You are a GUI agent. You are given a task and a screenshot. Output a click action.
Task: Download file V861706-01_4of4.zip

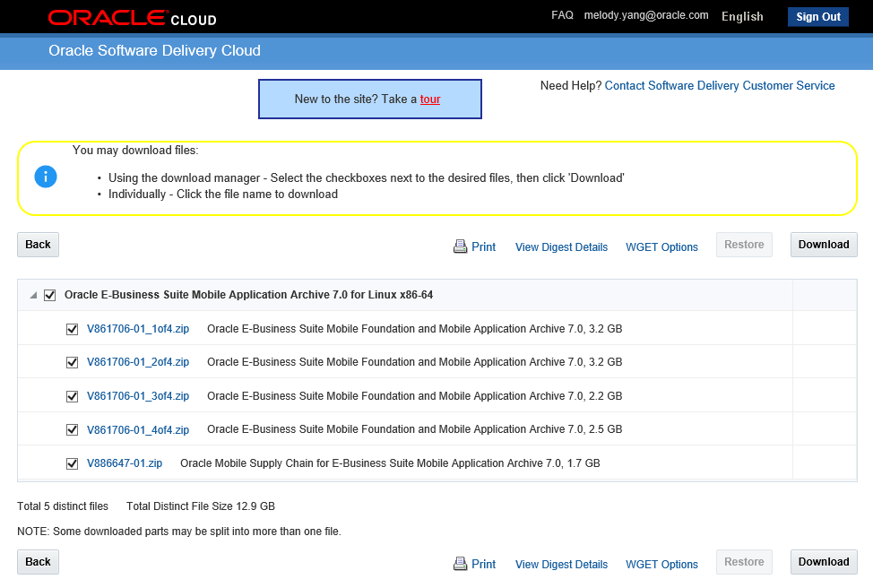[138, 430]
